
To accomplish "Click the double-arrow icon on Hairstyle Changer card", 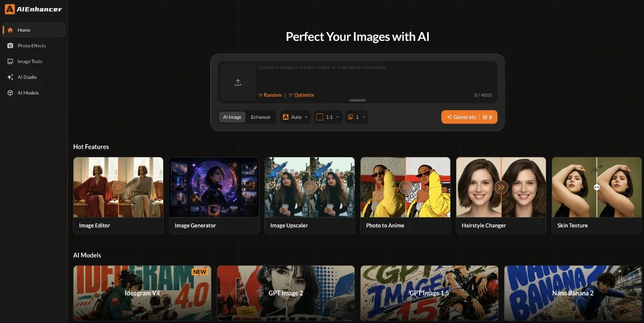I will 501,187.
